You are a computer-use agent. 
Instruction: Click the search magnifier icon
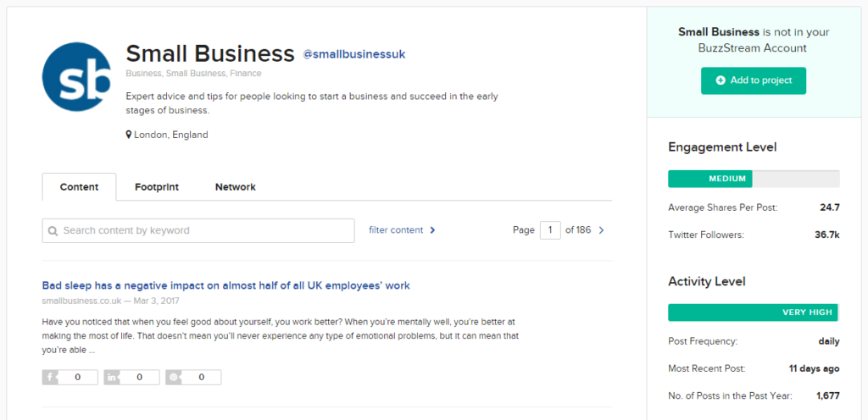coord(53,230)
